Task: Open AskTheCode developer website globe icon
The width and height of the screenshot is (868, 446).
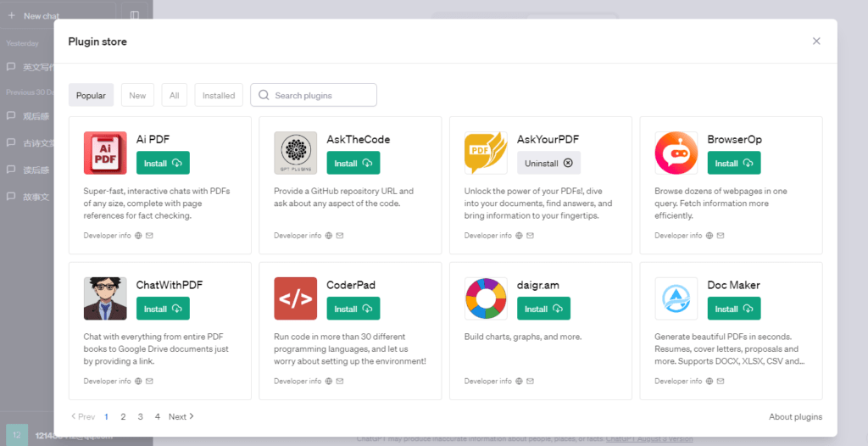Action: coord(329,236)
